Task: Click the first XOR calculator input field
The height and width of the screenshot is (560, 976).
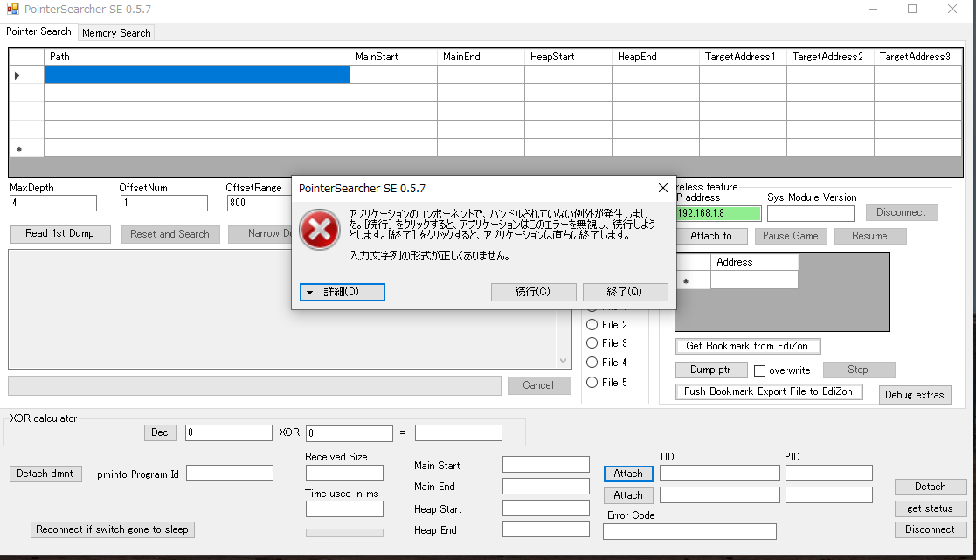Action: pyautogui.click(x=228, y=432)
